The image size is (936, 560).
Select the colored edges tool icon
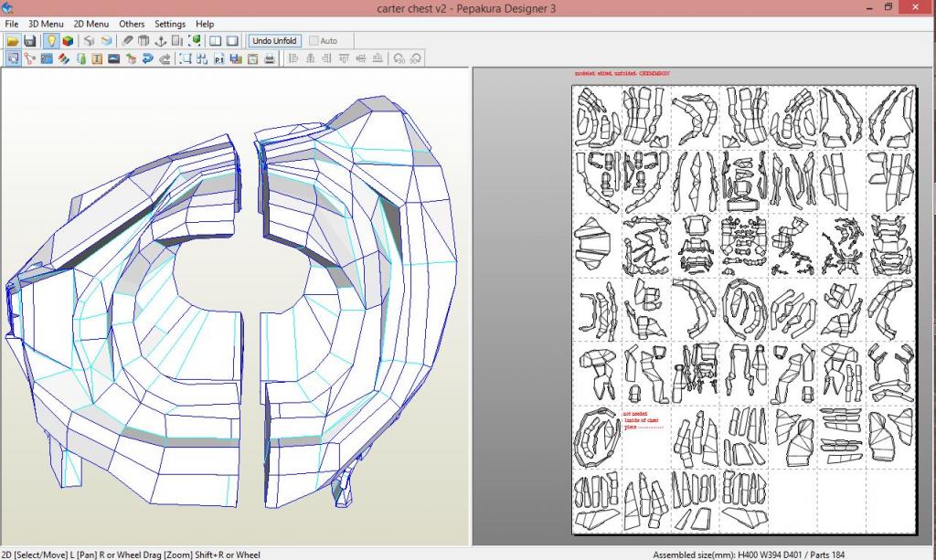[63, 58]
